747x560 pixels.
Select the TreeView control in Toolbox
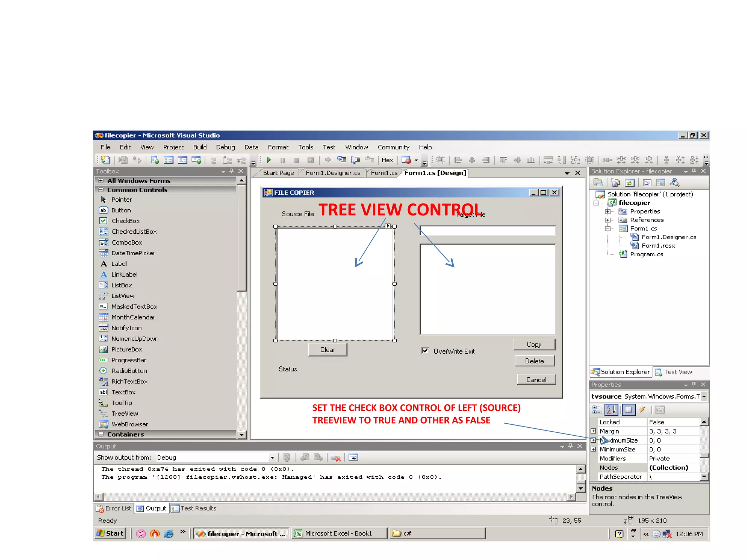point(124,413)
